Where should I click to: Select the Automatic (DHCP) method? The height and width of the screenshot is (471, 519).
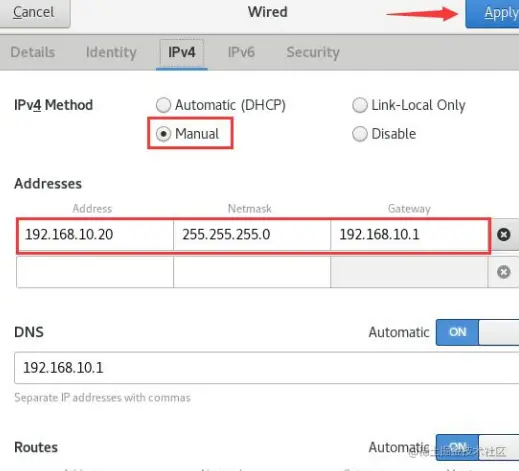tap(221, 105)
